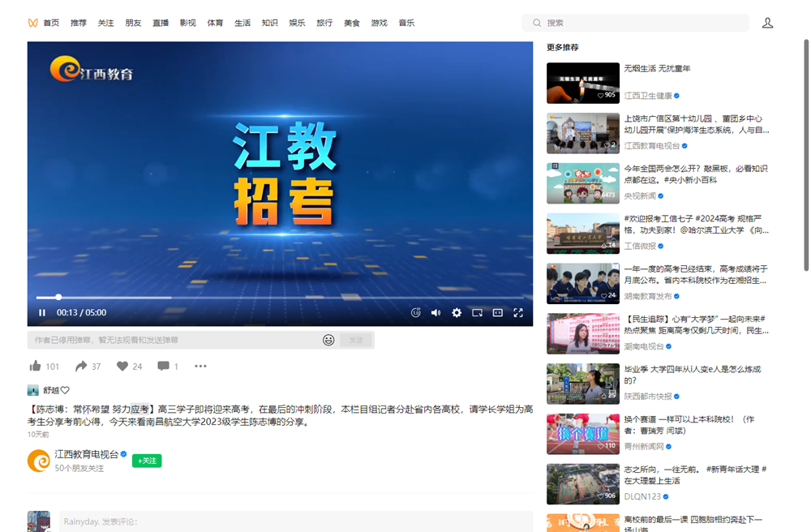Mute the video volume
811x532 pixels.
[x=436, y=312]
